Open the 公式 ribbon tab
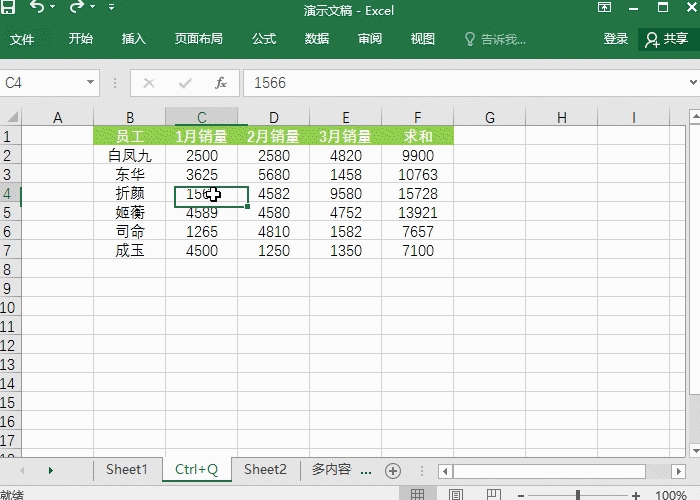 click(264, 39)
